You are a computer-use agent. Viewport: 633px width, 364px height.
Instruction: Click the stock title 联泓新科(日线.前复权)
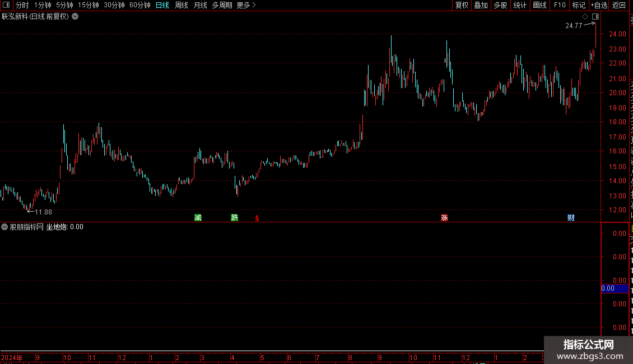pos(35,17)
